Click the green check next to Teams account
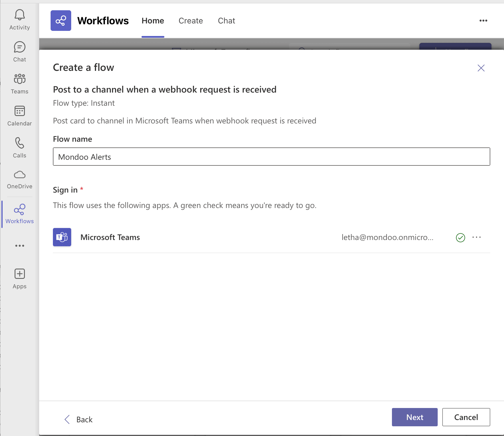The width and height of the screenshot is (504, 436). point(460,237)
